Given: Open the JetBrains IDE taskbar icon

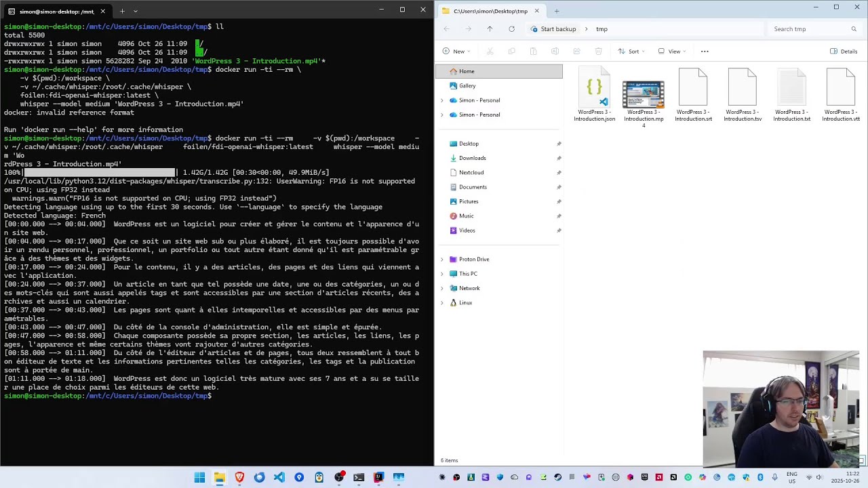Looking at the screenshot, I should 378,478.
